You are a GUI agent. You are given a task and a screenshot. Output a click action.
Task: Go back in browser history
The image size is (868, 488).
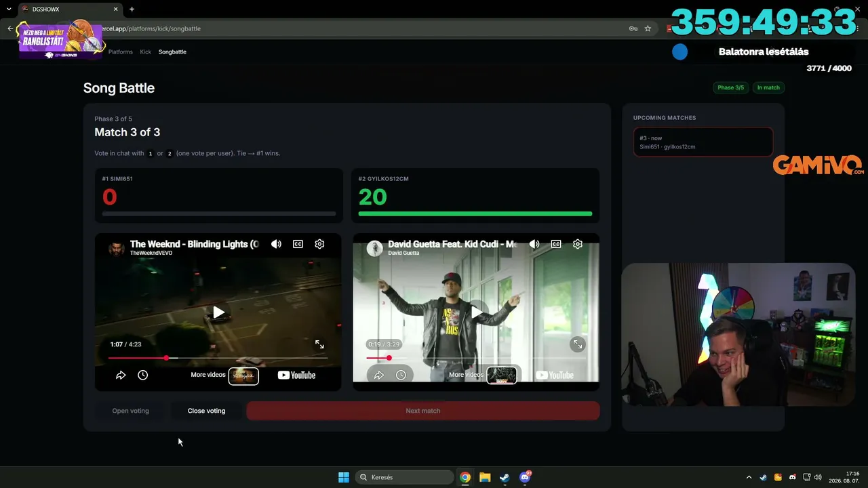pyautogui.click(x=10, y=28)
